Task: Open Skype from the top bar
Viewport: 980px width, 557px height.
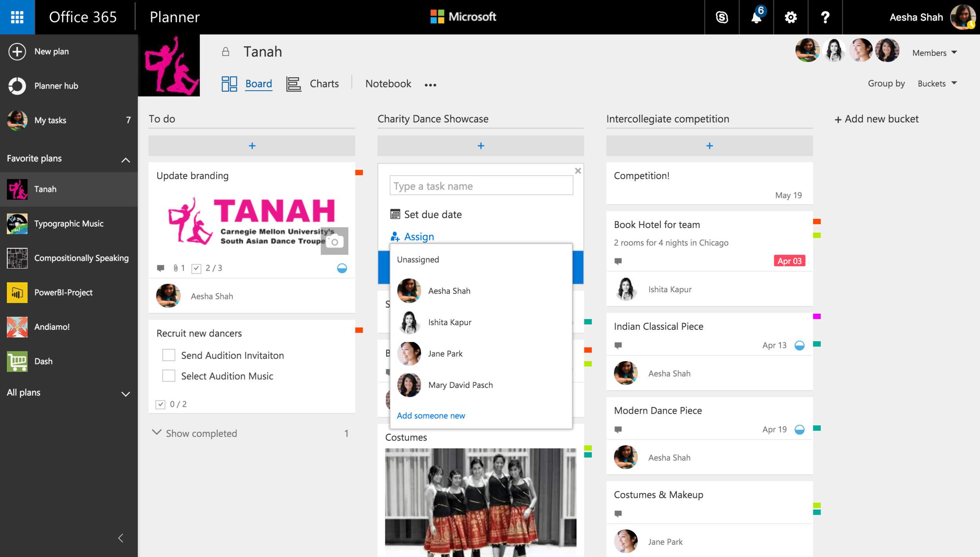Action: click(722, 17)
